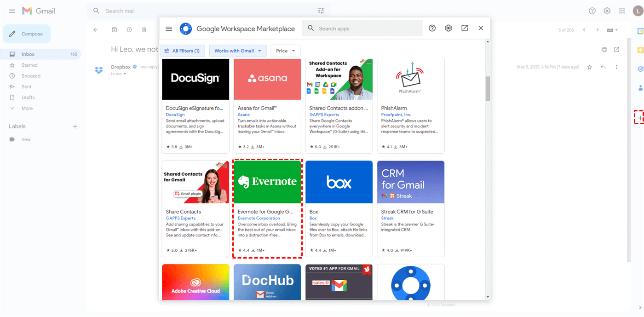Open the Gmail main menu hamburger icon
644x317 pixels.
tap(12, 11)
